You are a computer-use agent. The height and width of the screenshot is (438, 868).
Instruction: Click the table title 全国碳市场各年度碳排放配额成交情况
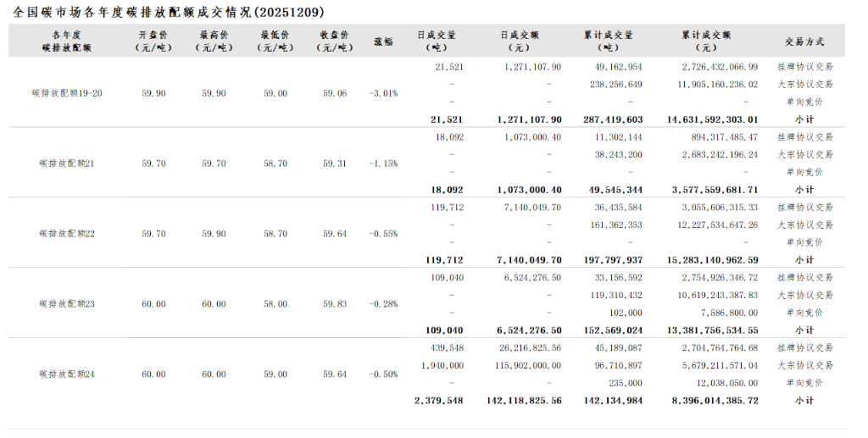(x=169, y=12)
